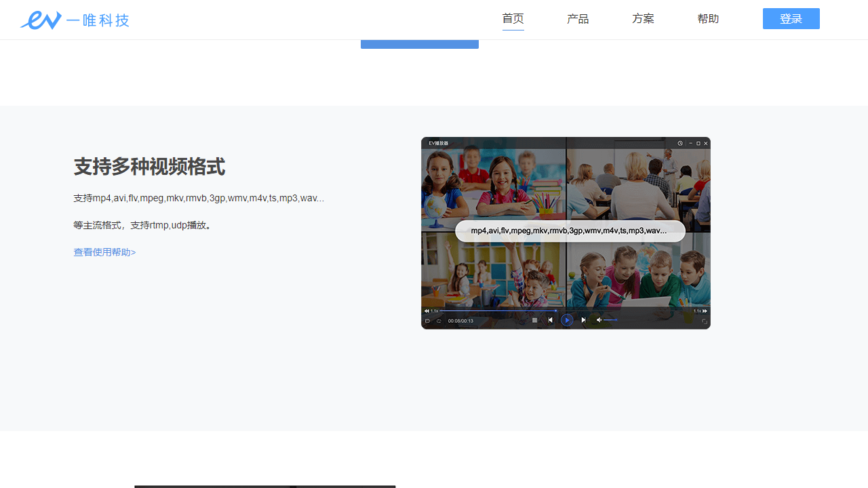The height and width of the screenshot is (488, 868).
Task: Click the increase playback speed arrows
Action: (704, 310)
